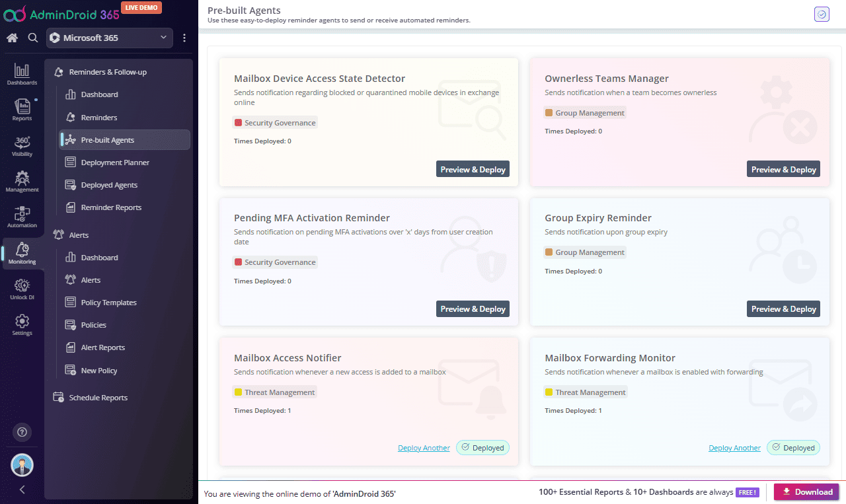The image size is (846, 504).
Task: Open the Settings gear in the sidebar
Action: click(22, 324)
